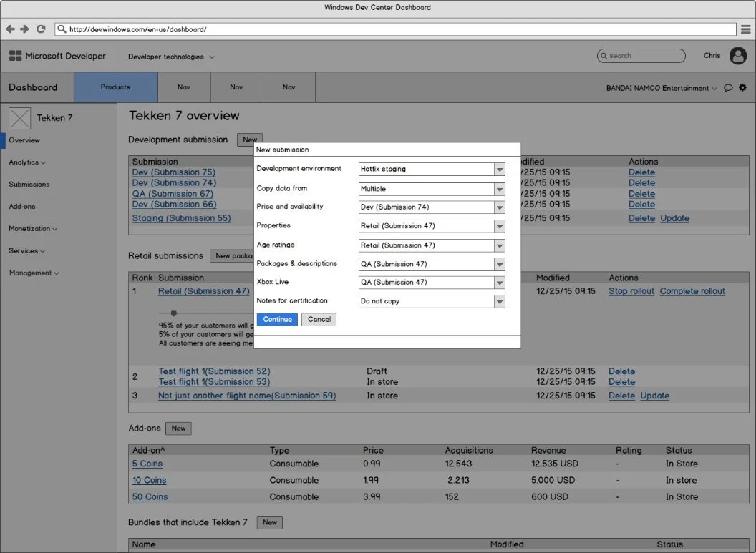Open Submissions in sidebar
Screen dimensions: 756x553
[29, 185]
